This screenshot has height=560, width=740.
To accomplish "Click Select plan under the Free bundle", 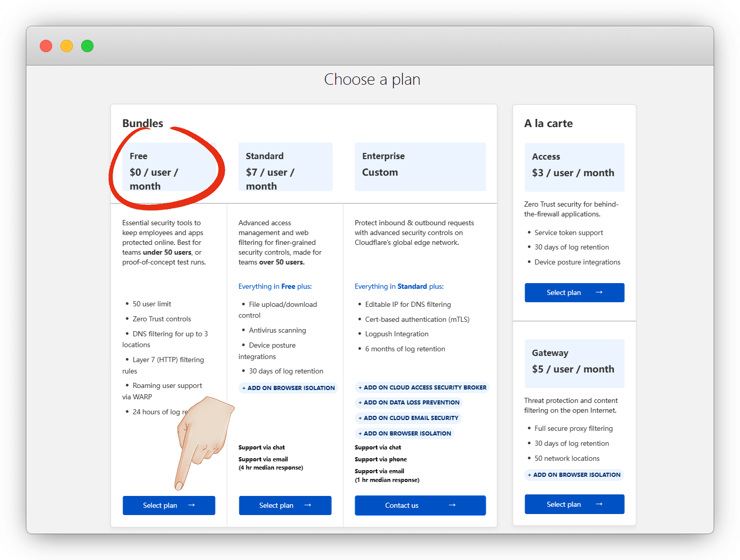I will 160,505.
